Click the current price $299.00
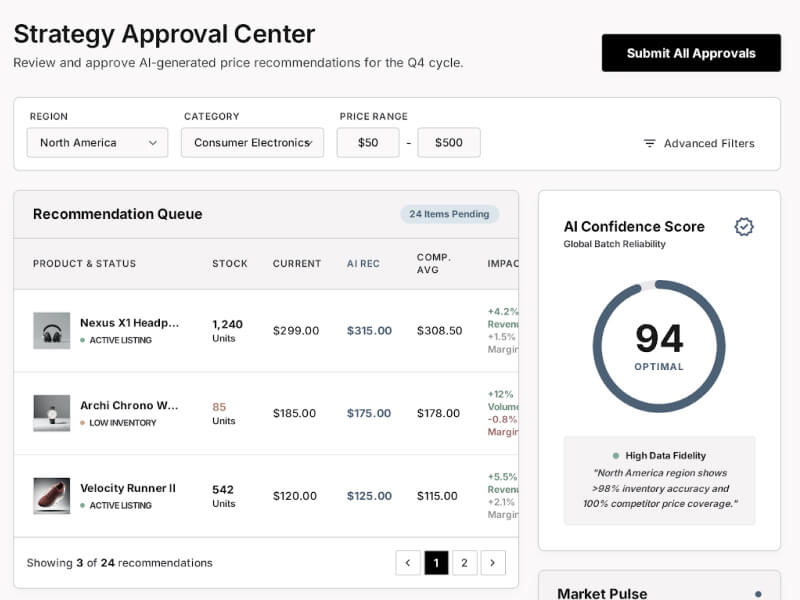 pyautogui.click(x=296, y=331)
